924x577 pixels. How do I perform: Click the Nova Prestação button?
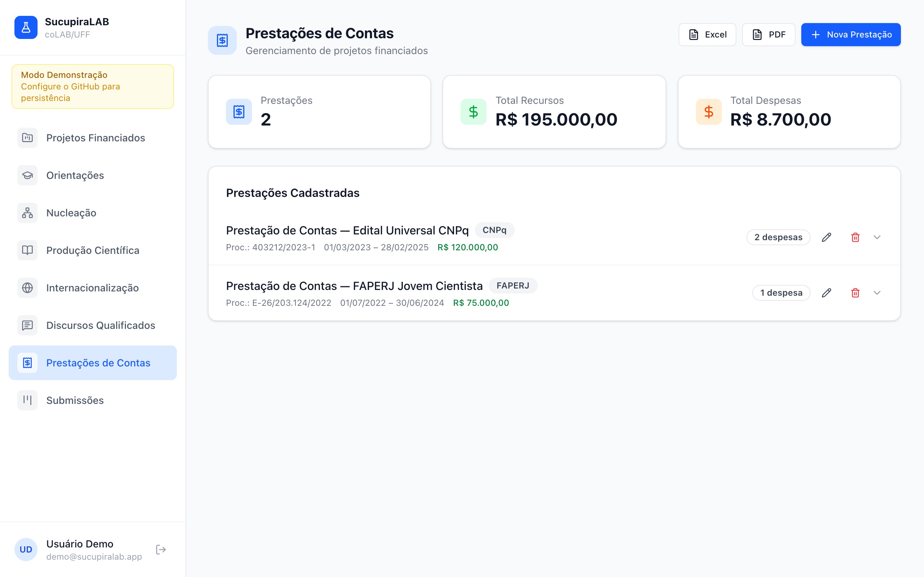coord(851,34)
